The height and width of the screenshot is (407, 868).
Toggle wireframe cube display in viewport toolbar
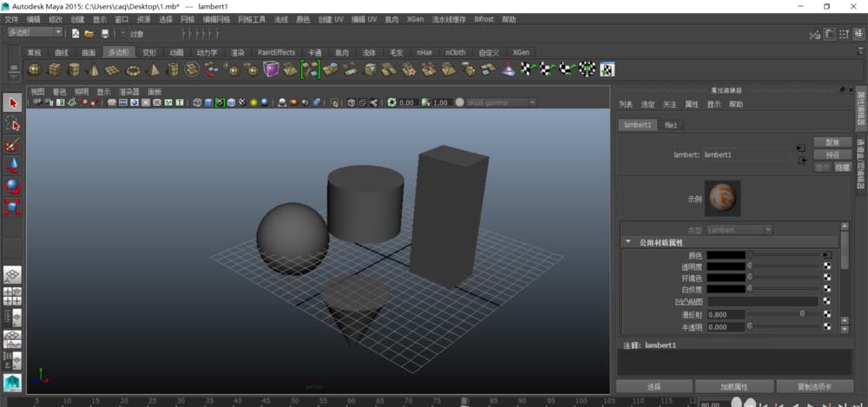197,102
